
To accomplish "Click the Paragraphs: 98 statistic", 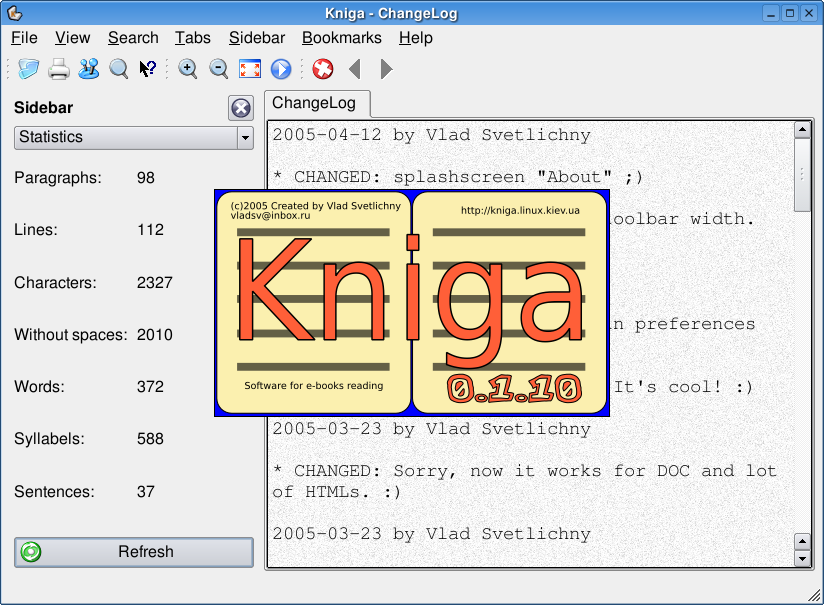I will (85, 178).
